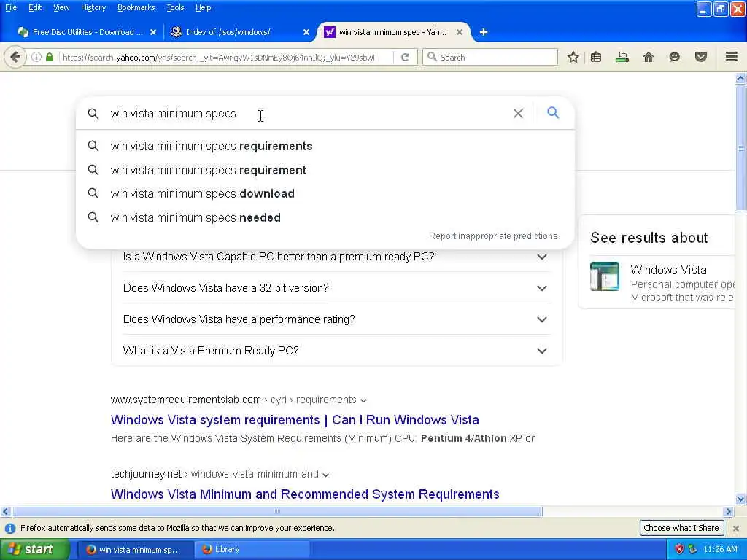747x560 pixels.
Task: Close the Index of /isos/windows/ tab
Action: (x=306, y=32)
